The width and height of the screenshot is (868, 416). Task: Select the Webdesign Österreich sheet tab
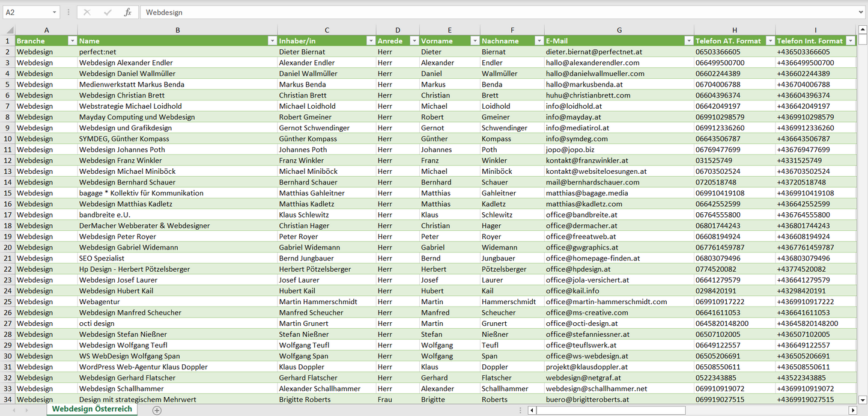point(92,409)
